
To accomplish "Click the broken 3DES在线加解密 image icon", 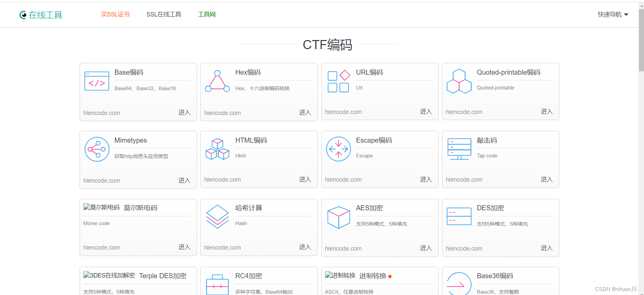I will pyautogui.click(x=109, y=275).
